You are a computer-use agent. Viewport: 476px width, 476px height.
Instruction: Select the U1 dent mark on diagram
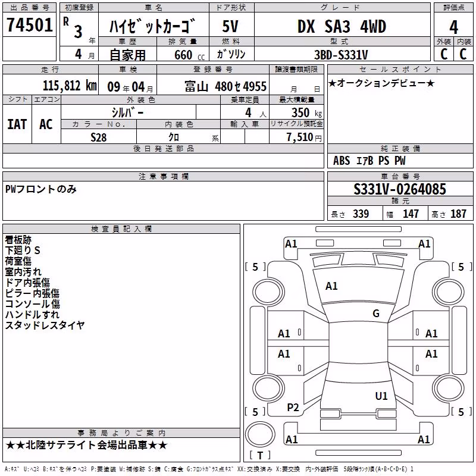[381, 396]
